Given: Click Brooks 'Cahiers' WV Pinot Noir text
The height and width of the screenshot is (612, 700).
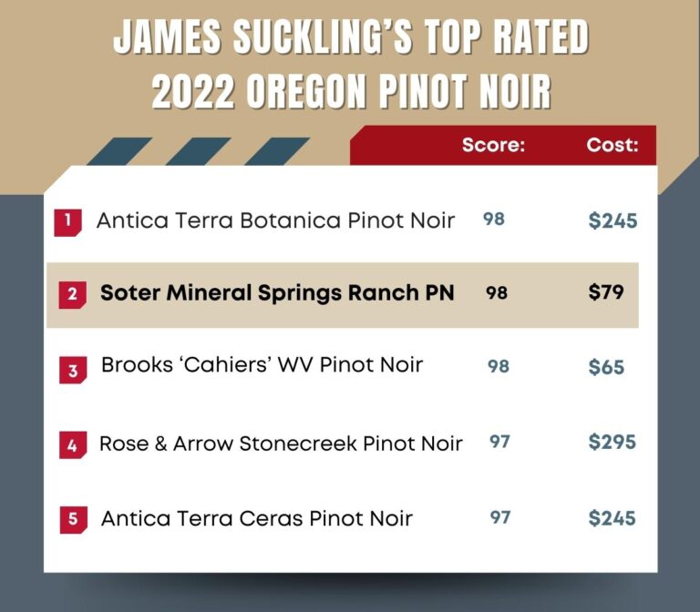Looking at the screenshot, I should tap(262, 365).
